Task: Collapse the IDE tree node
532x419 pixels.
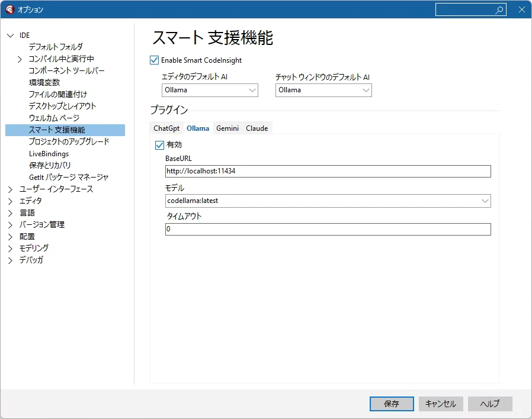Action: [x=11, y=36]
